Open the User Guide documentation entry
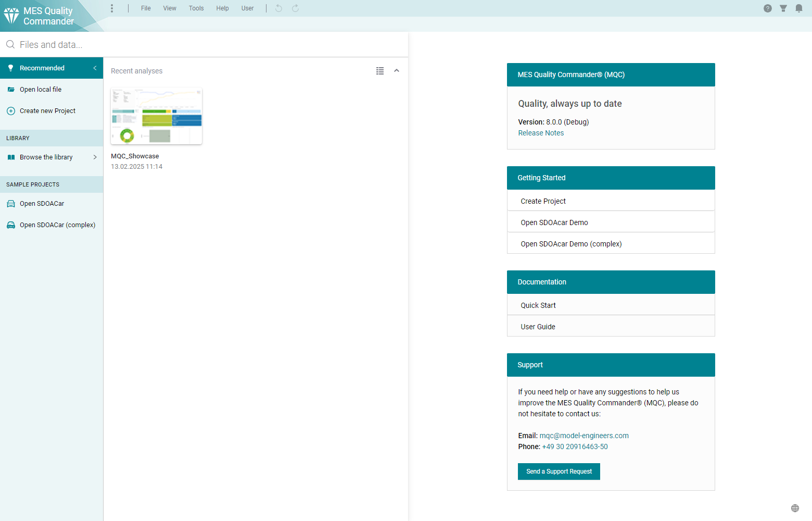Image resolution: width=812 pixels, height=521 pixels. click(x=538, y=327)
